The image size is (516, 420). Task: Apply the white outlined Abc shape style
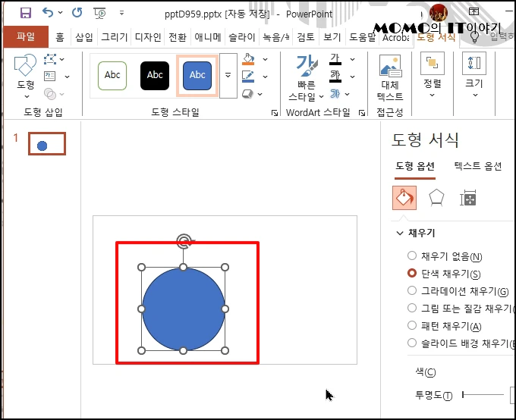pos(112,76)
